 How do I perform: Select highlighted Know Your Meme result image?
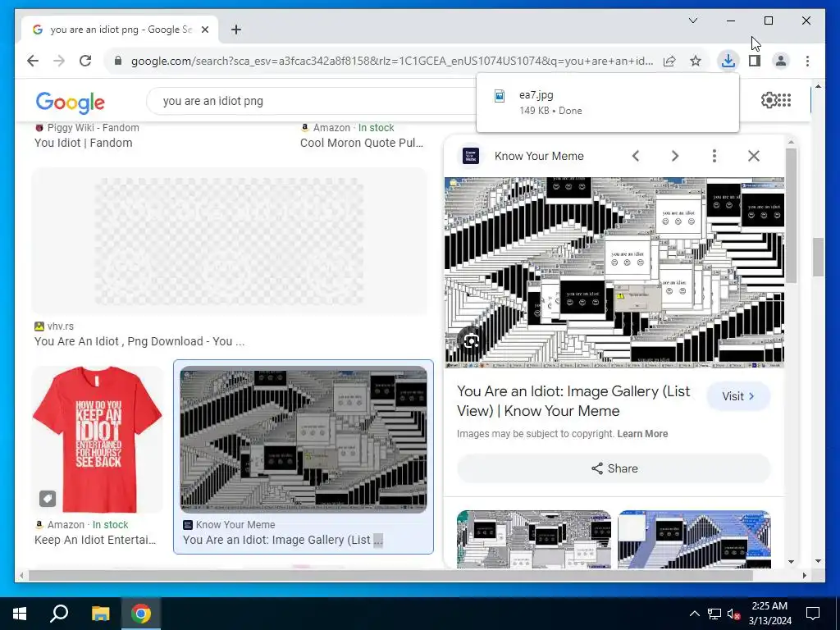point(304,440)
